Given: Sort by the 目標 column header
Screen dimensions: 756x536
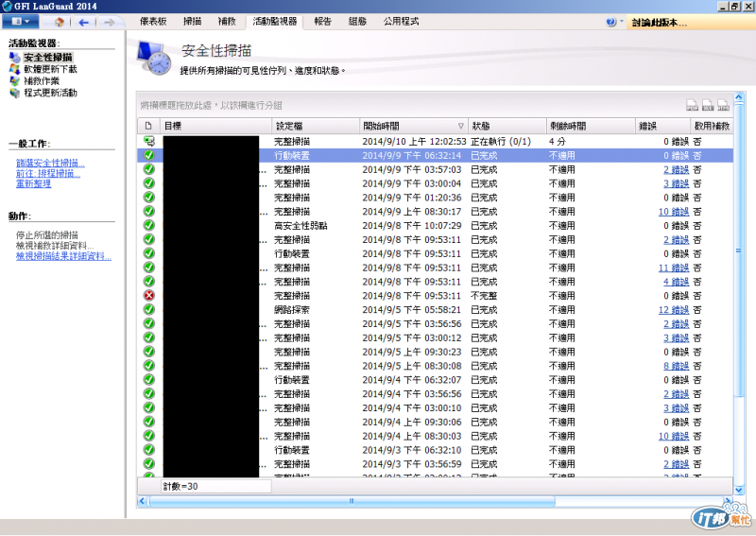Looking at the screenshot, I should point(216,126).
